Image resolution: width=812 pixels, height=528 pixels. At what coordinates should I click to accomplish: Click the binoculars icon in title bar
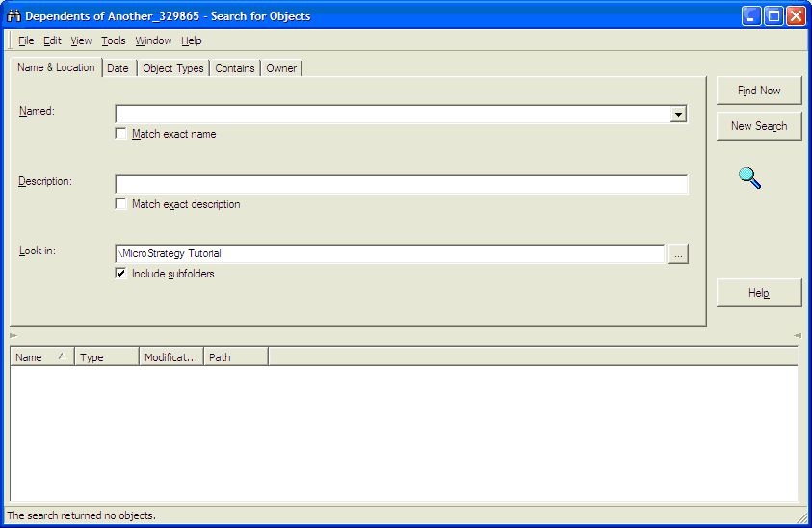pos(13,16)
